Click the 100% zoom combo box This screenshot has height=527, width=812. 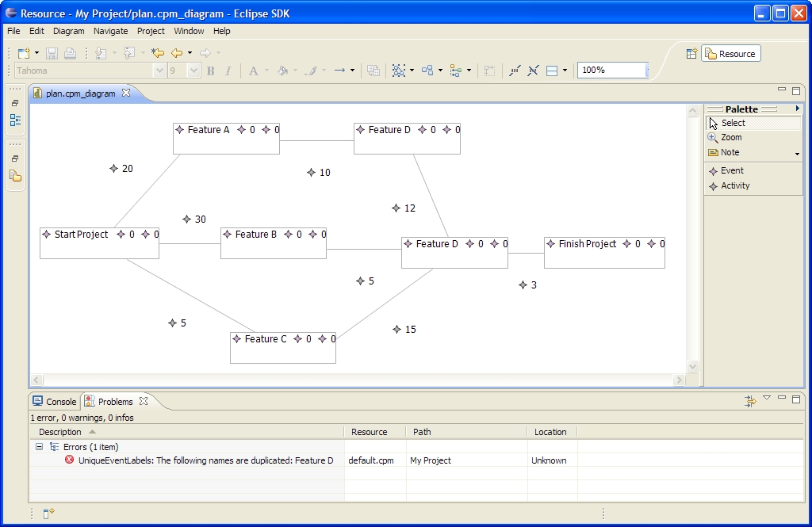[613, 70]
